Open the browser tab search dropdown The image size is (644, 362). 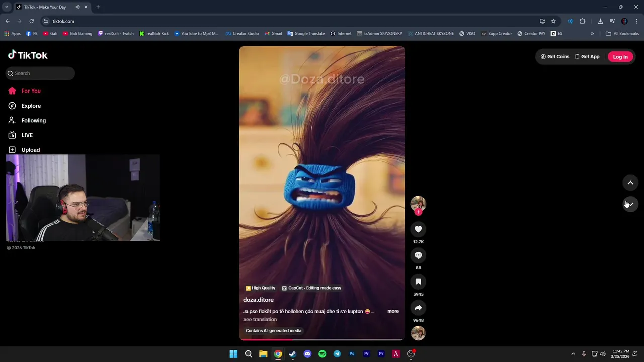(x=7, y=7)
